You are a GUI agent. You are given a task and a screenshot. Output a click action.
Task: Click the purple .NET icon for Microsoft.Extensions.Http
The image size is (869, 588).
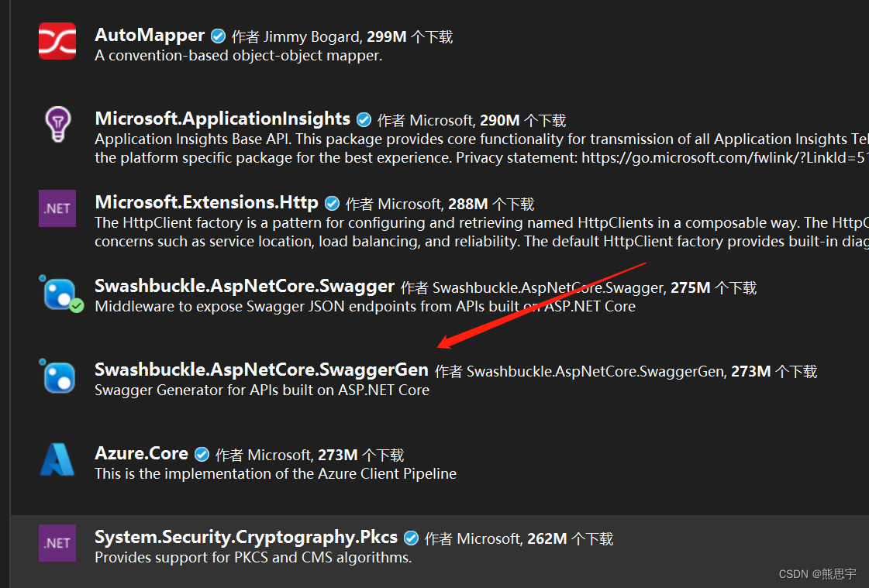click(x=57, y=208)
